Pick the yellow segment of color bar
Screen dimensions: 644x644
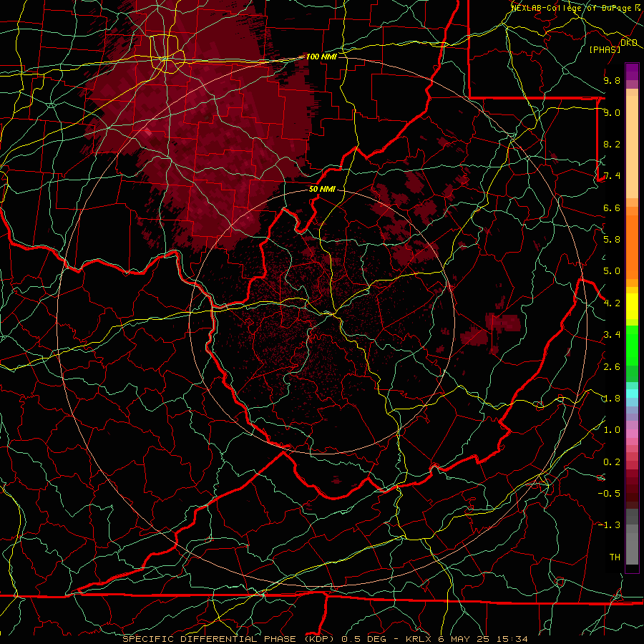[x=632, y=306]
